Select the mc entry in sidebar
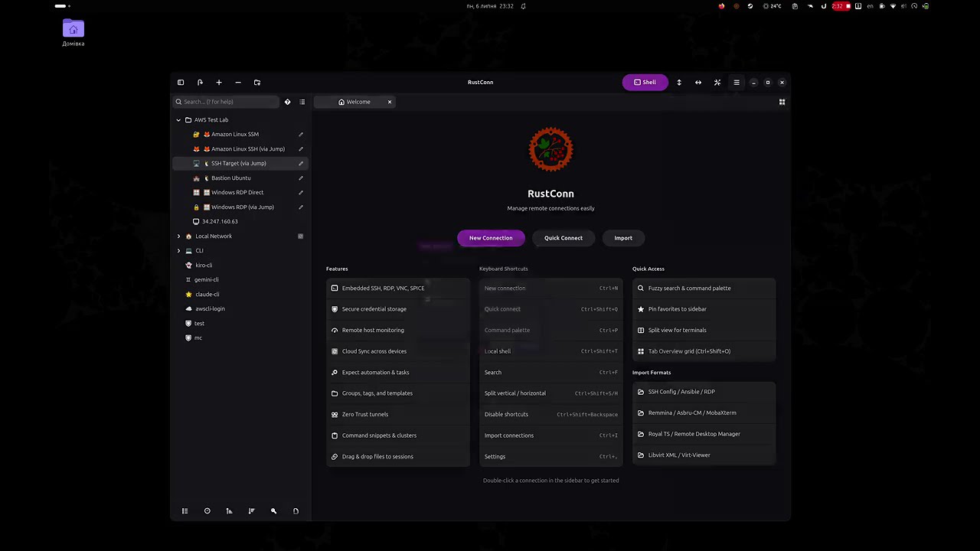Viewport: 980px width, 551px height. click(240, 338)
